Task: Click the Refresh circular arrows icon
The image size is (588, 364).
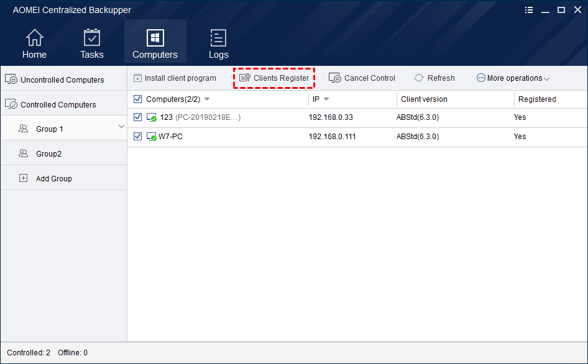Action: (419, 78)
